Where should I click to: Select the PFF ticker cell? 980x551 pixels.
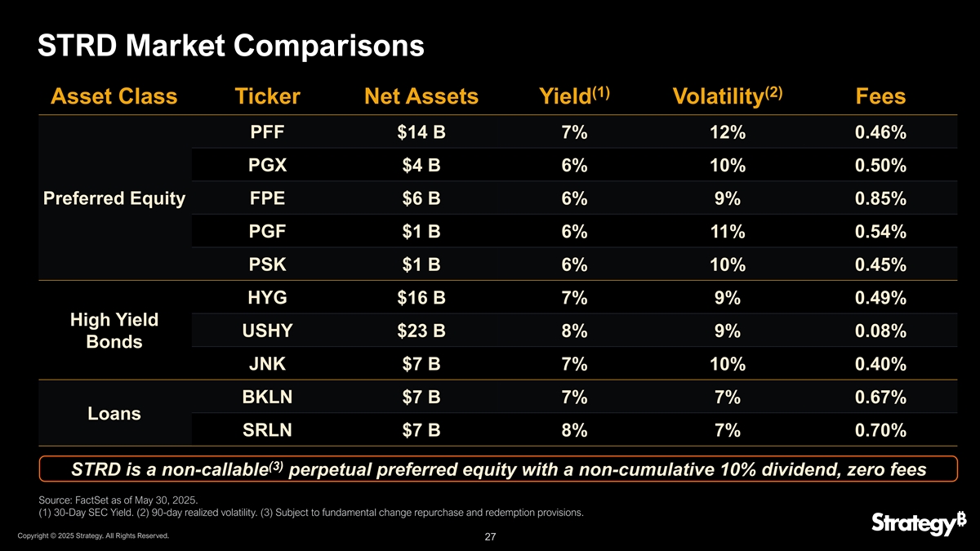point(267,132)
